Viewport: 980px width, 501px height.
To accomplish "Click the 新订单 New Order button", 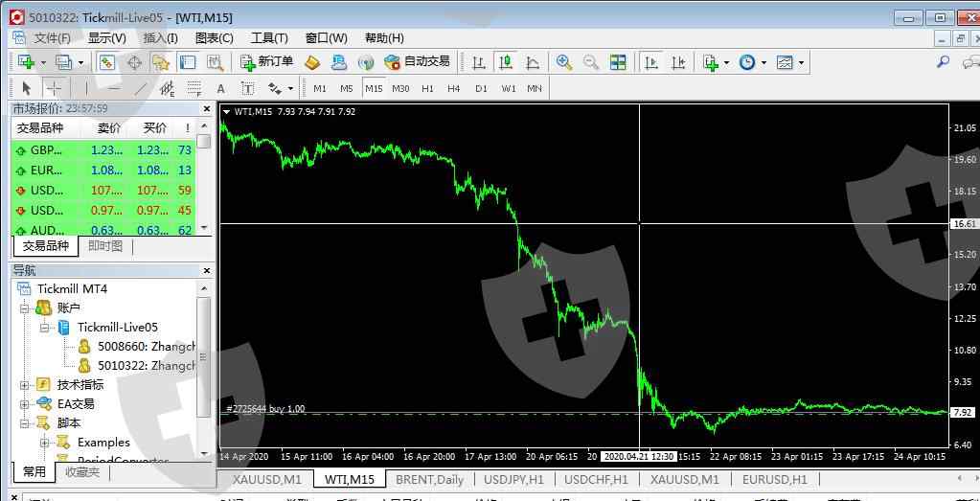I will 267,62.
